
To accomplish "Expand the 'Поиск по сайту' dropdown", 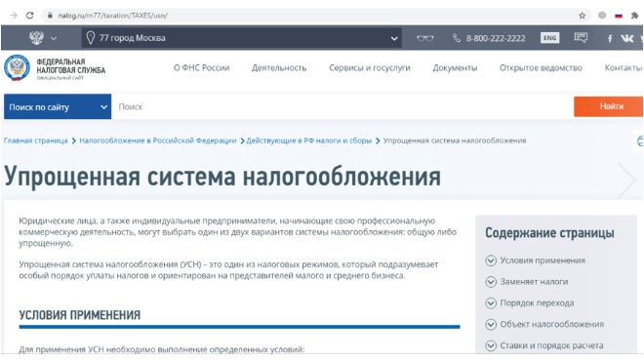I will [58, 106].
